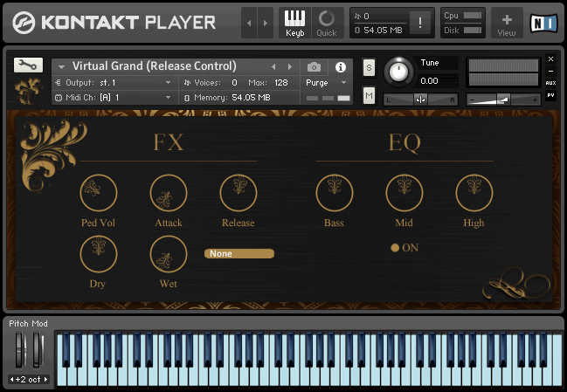Viewport: 567px width, 392px height.
Task: Click the Ped Vol knob
Action: coord(99,193)
